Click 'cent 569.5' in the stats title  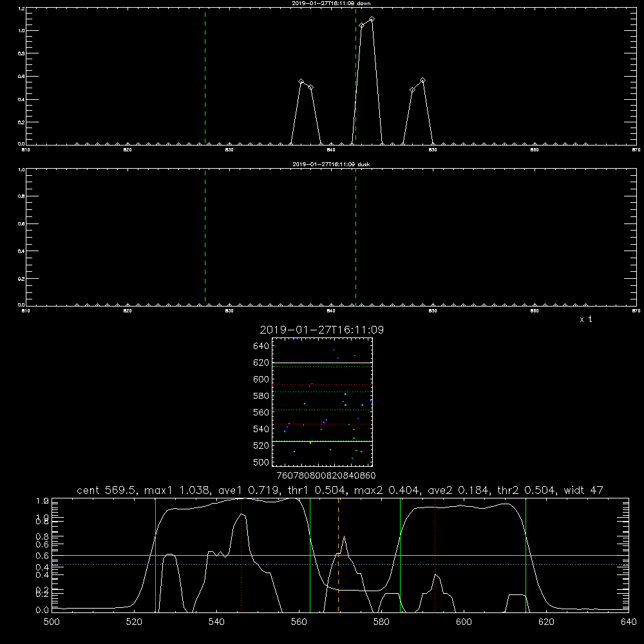106,490
